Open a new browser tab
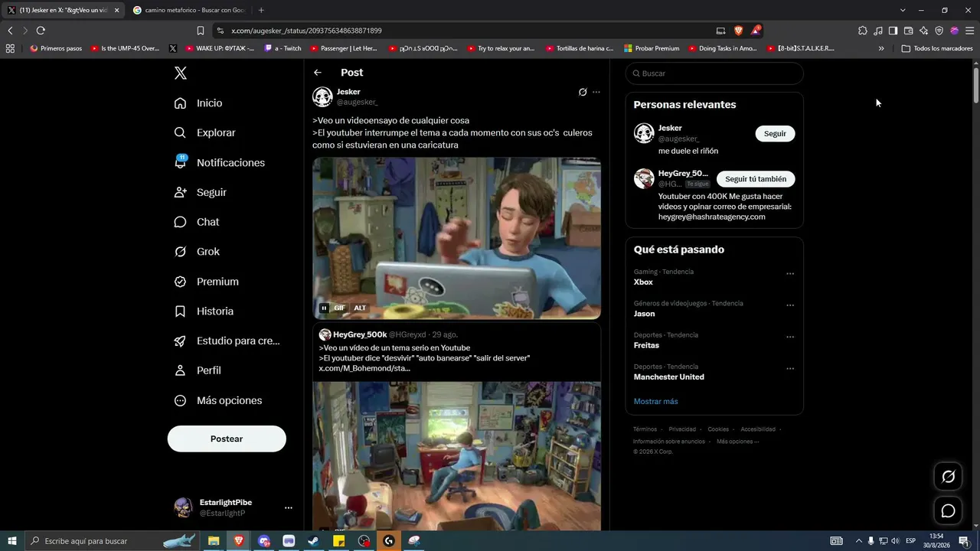This screenshot has width=980, height=551. coord(261,10)
